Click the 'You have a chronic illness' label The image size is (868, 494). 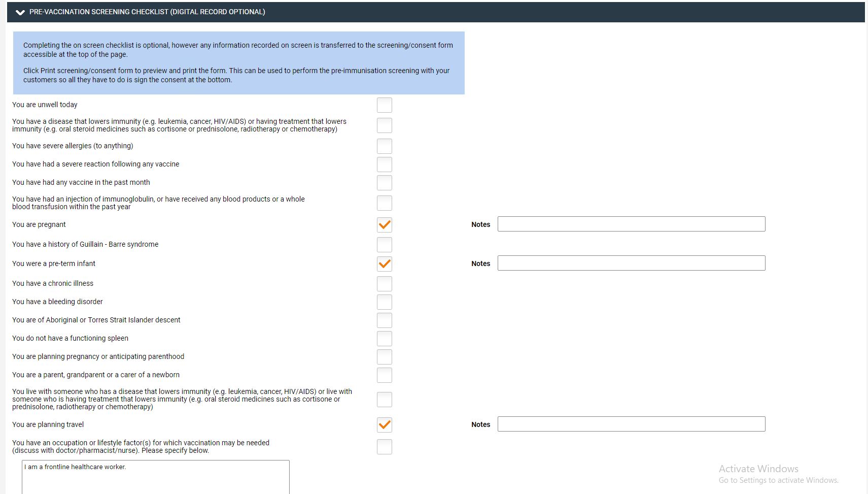coord(53,283)
